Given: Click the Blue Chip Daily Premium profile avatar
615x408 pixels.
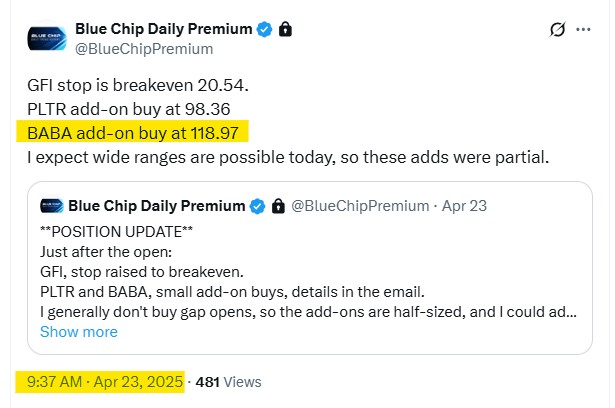Looking at the screenshot, I should pos(47,38).
